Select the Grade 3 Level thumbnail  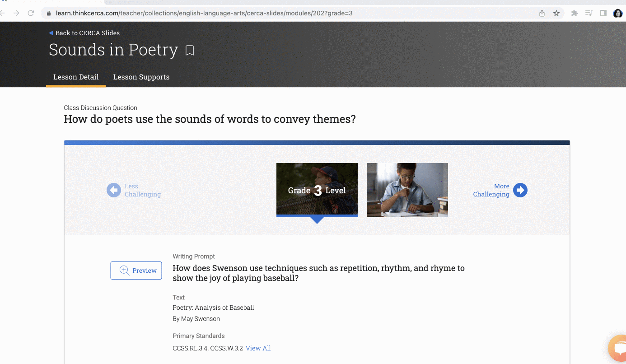coord(317,190)
